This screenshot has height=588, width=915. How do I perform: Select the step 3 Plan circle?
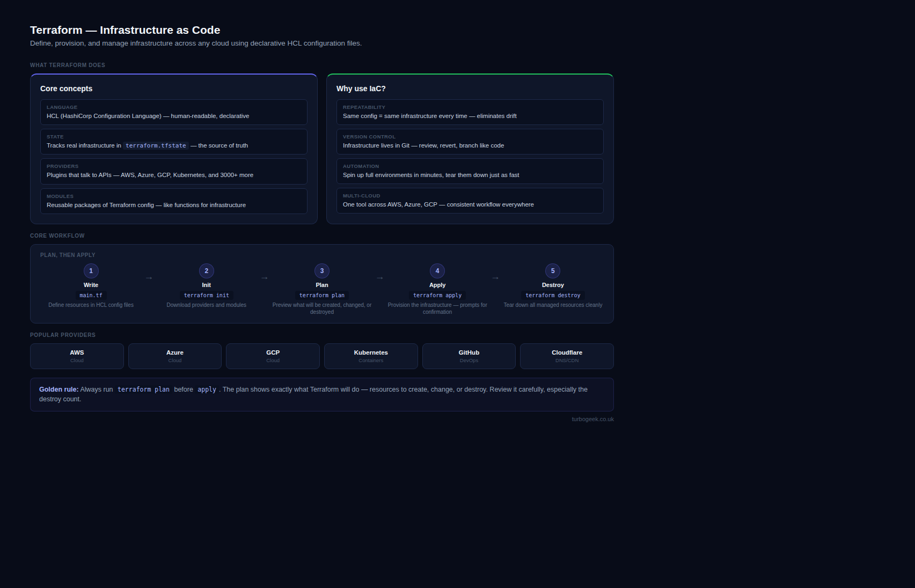322,271
